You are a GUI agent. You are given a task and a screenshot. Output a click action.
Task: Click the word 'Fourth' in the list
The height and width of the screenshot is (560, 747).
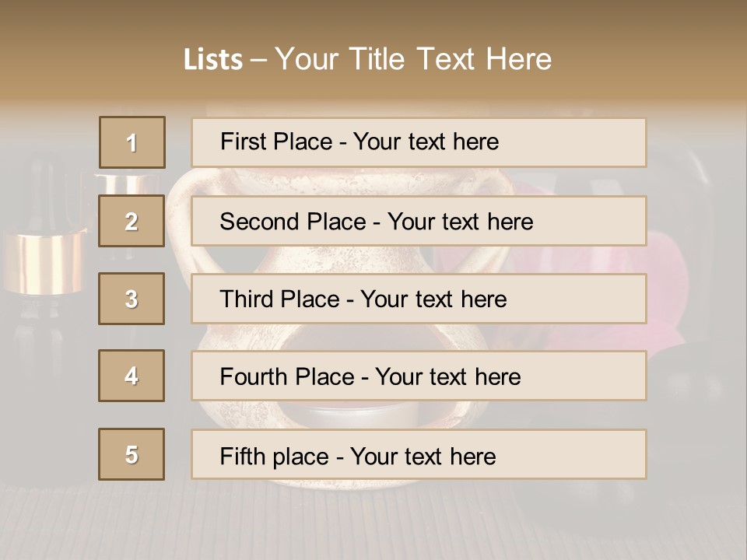click(253, 376)
